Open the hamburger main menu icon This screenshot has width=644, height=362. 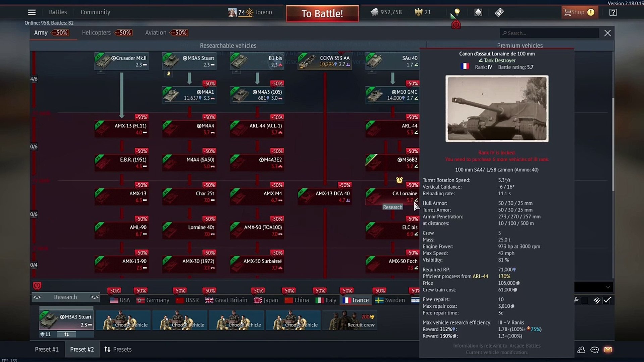point(32,12)
